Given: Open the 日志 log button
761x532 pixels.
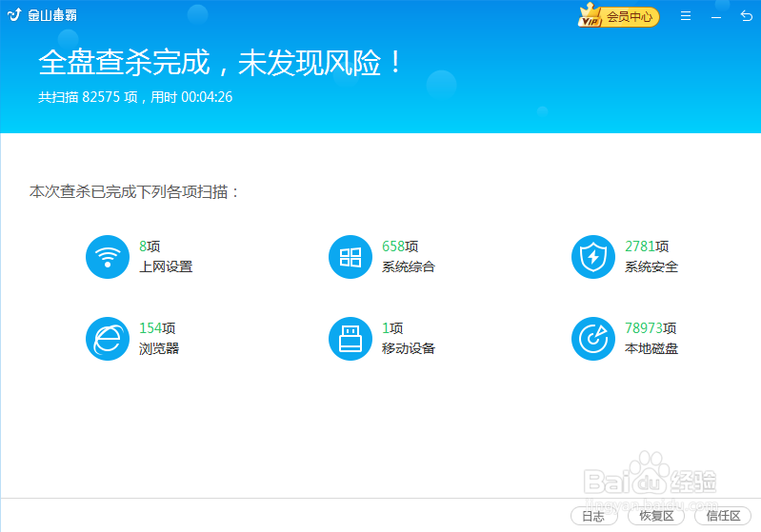Looking at the screenshot, I should pos(594,516).
